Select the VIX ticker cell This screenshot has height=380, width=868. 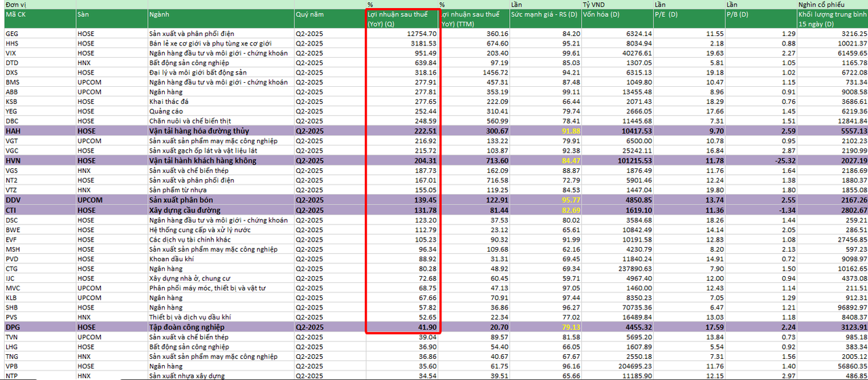click(11, 52)
